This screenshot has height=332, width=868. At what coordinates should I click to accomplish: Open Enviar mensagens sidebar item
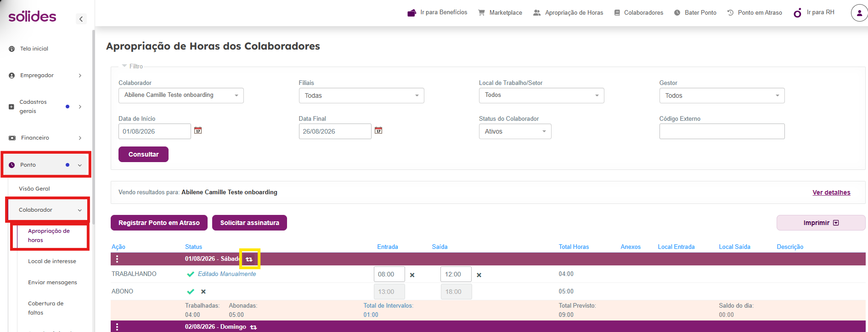(52, 282)
